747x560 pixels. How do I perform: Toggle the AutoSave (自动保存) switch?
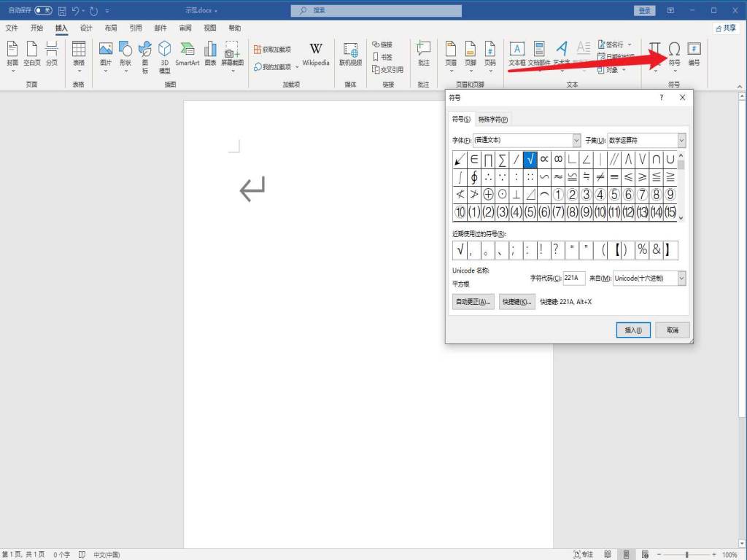point(43,11)
